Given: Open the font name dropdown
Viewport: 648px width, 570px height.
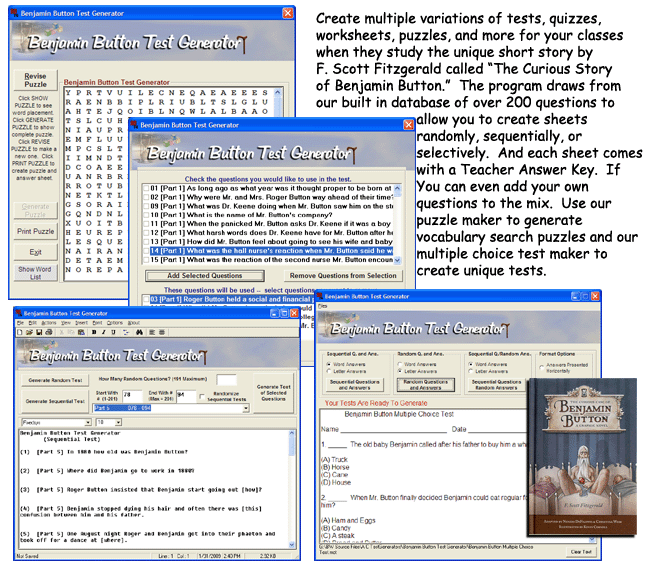Looking at the screenshot, I should click(88, 422).
